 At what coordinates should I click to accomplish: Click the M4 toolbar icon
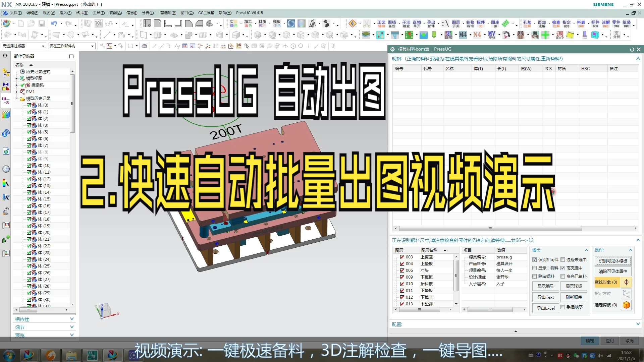[463, 35]
